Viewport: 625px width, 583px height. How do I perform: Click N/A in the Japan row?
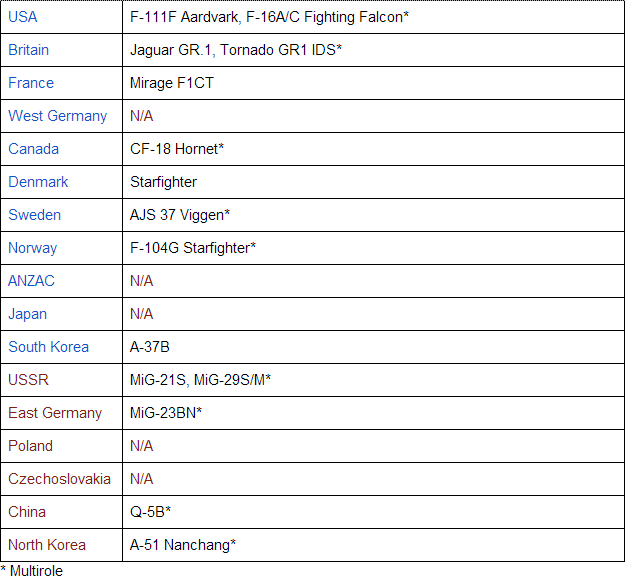click(142, 314)
